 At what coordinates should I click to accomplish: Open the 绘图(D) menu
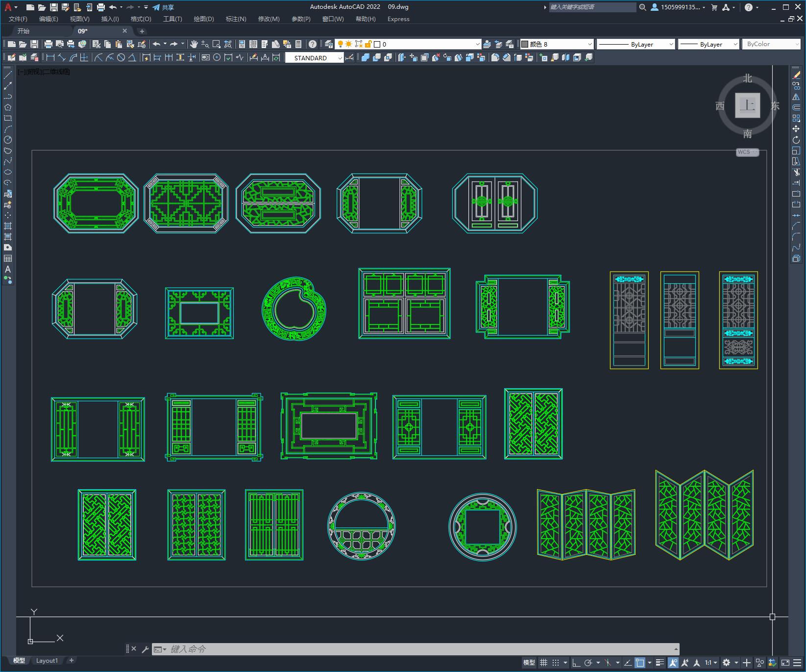[204, 19]
